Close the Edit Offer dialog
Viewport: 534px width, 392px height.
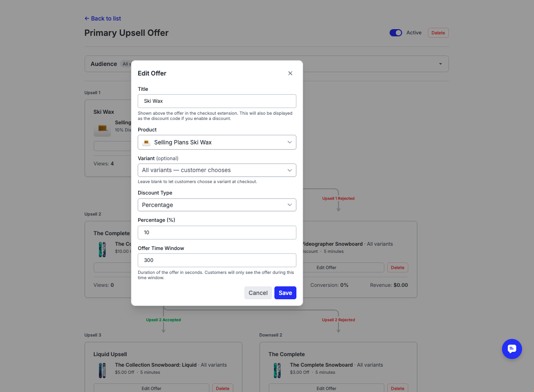click(x=290, y=73)
